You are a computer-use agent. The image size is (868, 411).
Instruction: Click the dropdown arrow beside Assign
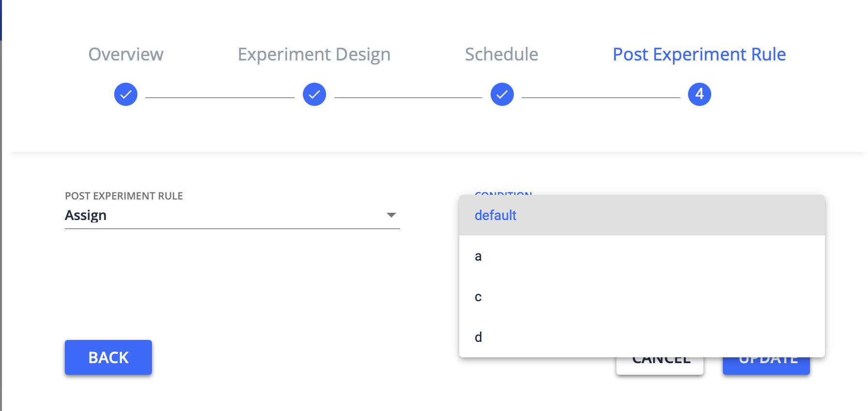[x=392, y=215]
